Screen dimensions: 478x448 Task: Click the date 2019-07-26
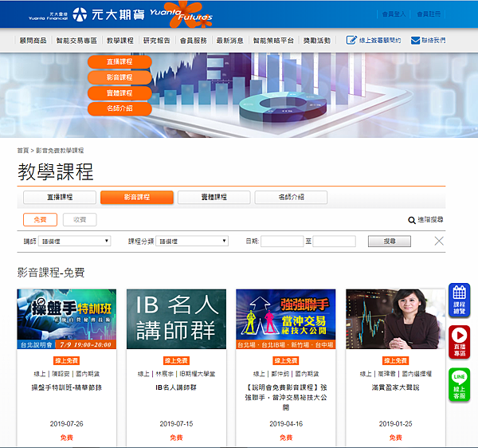pyautogui.click(x=66, y=423)
